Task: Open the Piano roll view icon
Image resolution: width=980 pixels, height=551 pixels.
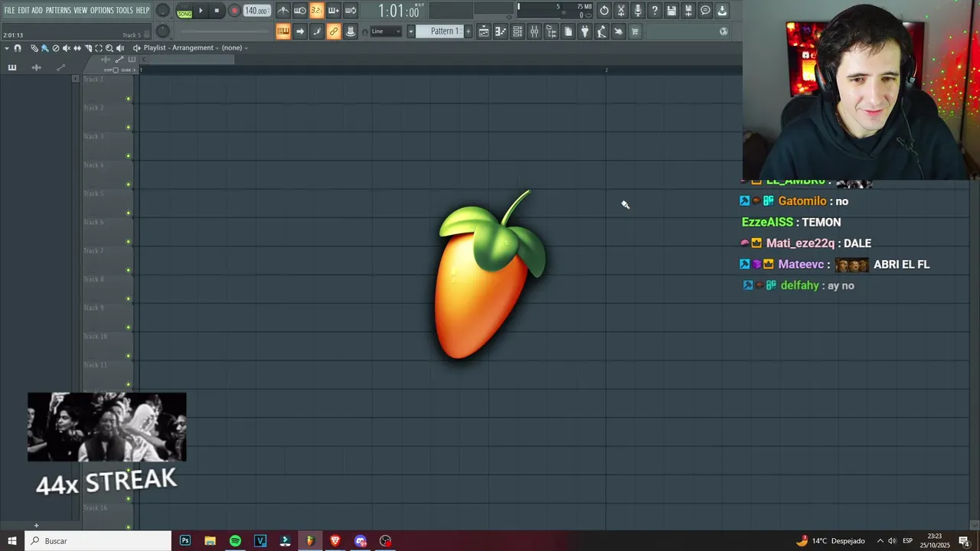Action: [501, 31]
